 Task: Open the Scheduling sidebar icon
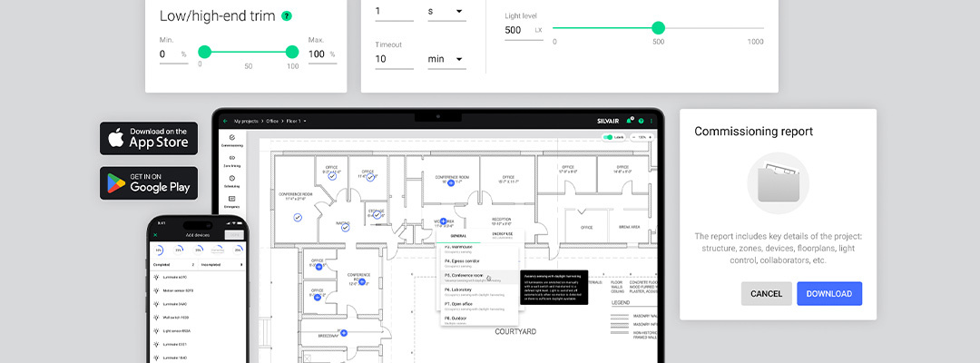tap(231, 181)
